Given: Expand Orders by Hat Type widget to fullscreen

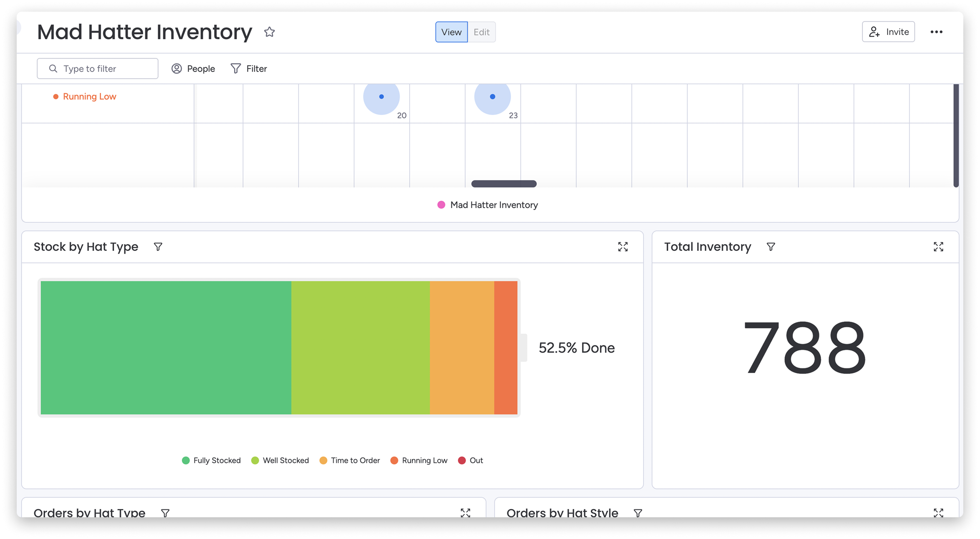Looking at the screenshot, I should 465,513.
